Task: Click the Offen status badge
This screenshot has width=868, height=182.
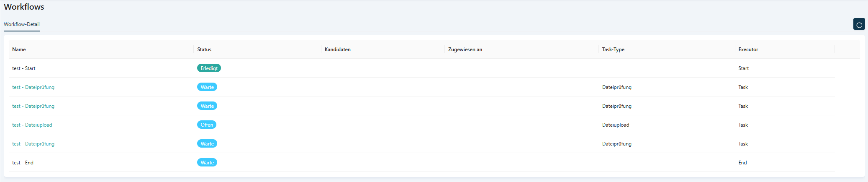Action: click(207, 125)
